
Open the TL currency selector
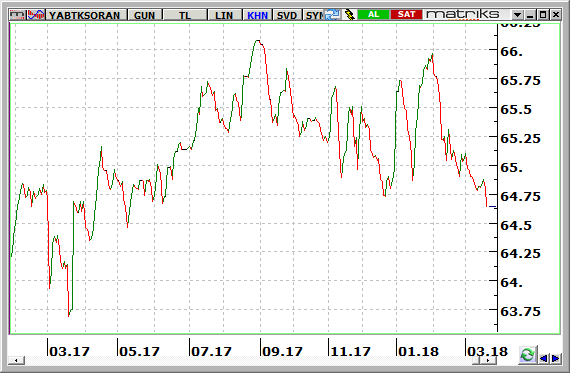pyautogui.click(x=185, y=15)
